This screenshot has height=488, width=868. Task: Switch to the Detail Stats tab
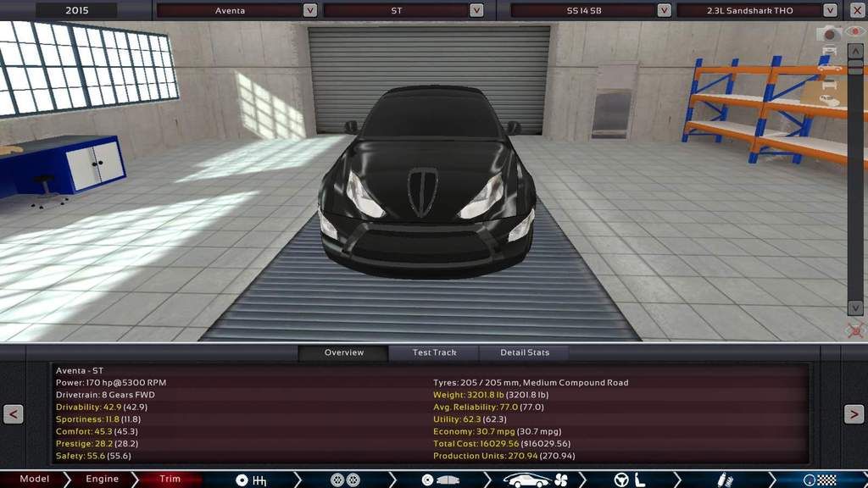524,352
